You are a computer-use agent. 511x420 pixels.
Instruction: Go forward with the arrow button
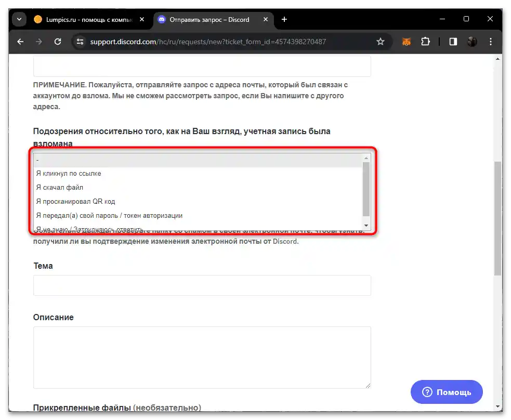pyautogui.click(x=39, y=42)
